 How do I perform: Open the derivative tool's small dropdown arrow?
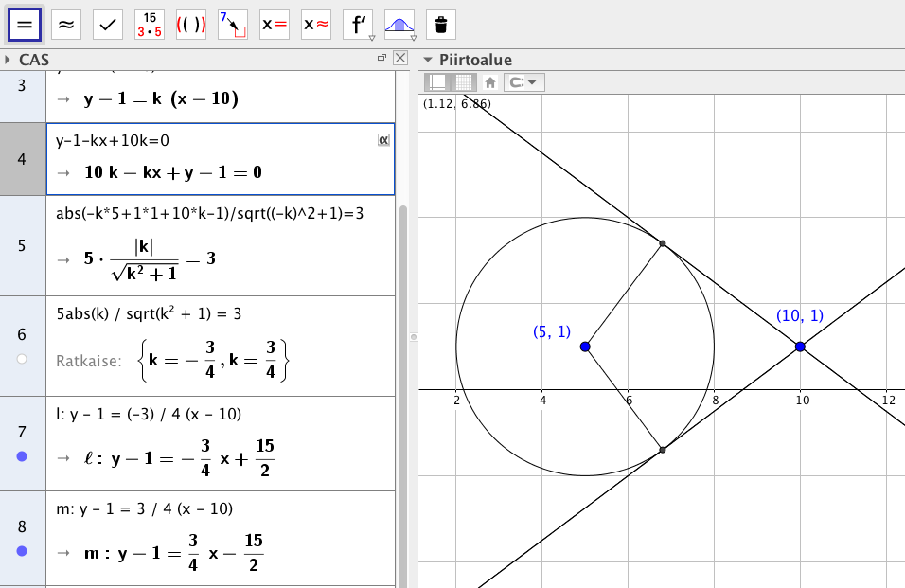372,38
